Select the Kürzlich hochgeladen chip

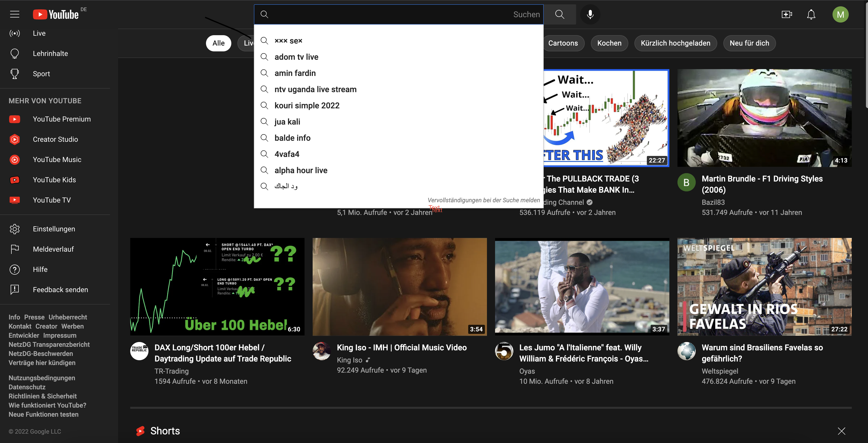(675, 43)
